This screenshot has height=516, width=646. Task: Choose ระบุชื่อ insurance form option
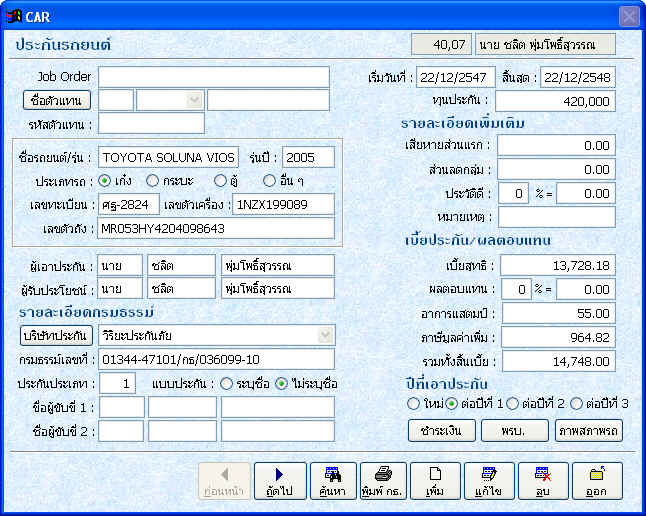227,383
